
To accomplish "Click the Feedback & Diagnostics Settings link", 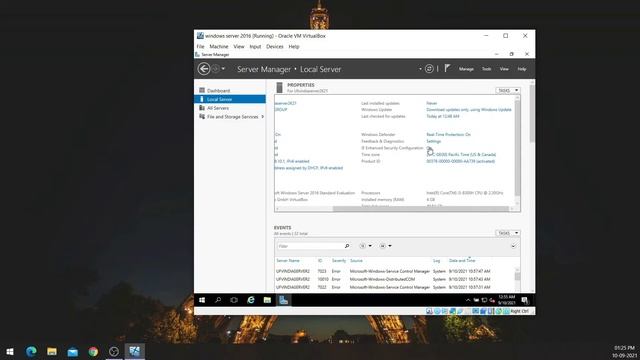I will pos(433,141).
